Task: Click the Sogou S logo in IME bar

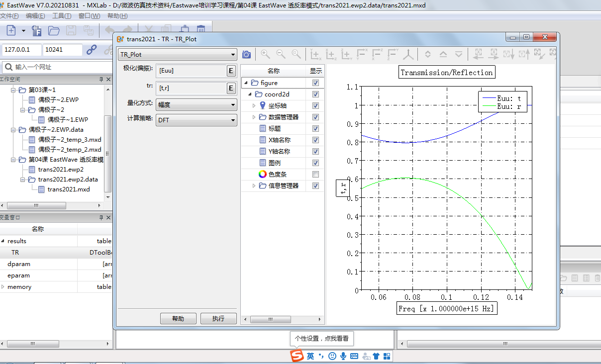Action: coord(297,356)
